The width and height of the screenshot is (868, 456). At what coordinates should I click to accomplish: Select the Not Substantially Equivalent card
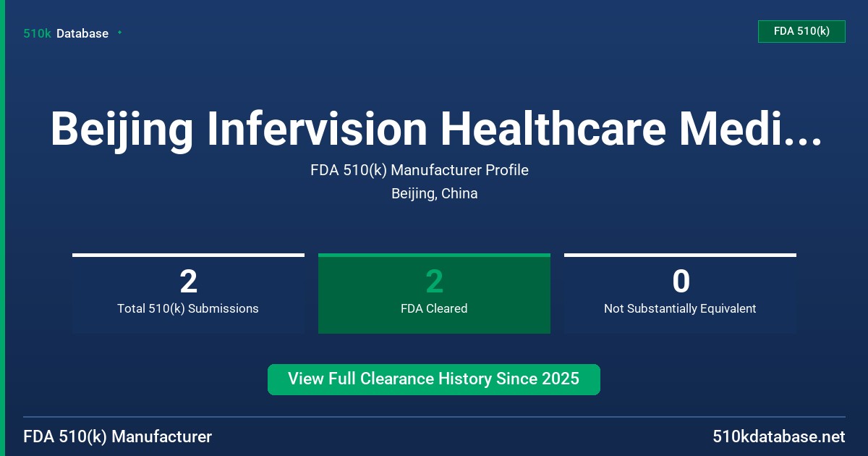(680, 294)
